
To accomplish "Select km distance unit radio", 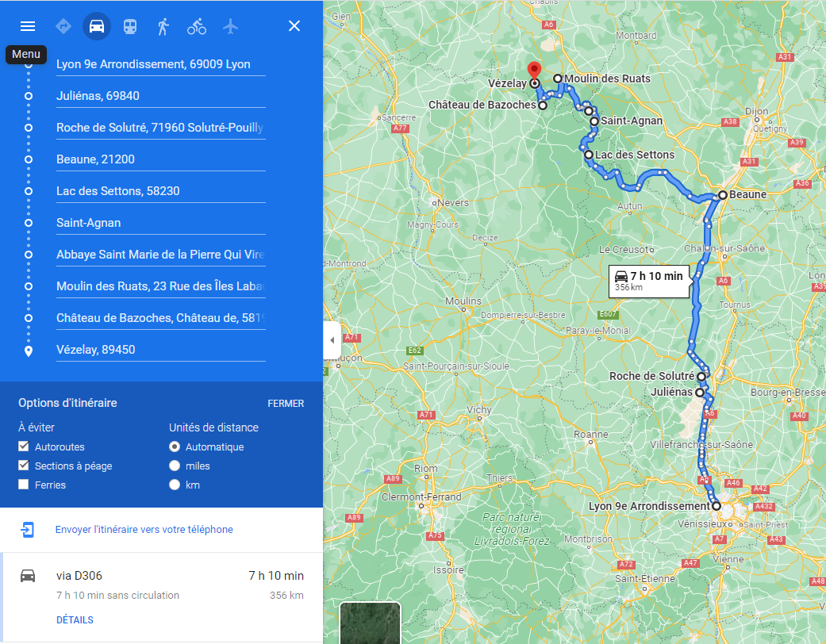I will point(175,485).
